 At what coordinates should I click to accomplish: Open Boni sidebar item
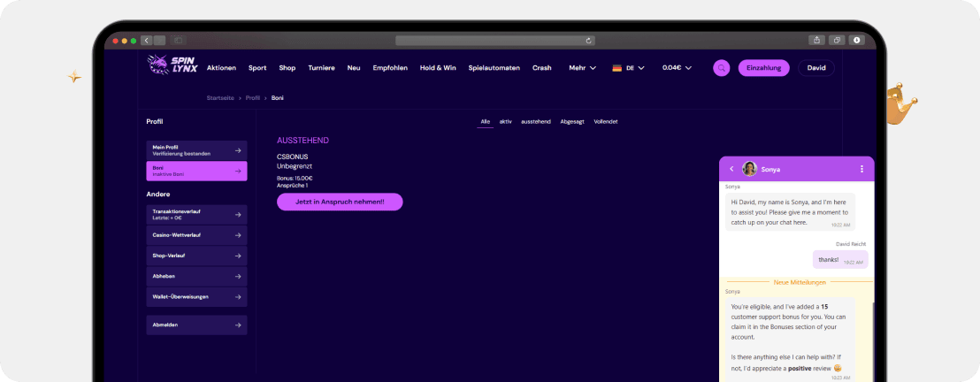(196, 172)
